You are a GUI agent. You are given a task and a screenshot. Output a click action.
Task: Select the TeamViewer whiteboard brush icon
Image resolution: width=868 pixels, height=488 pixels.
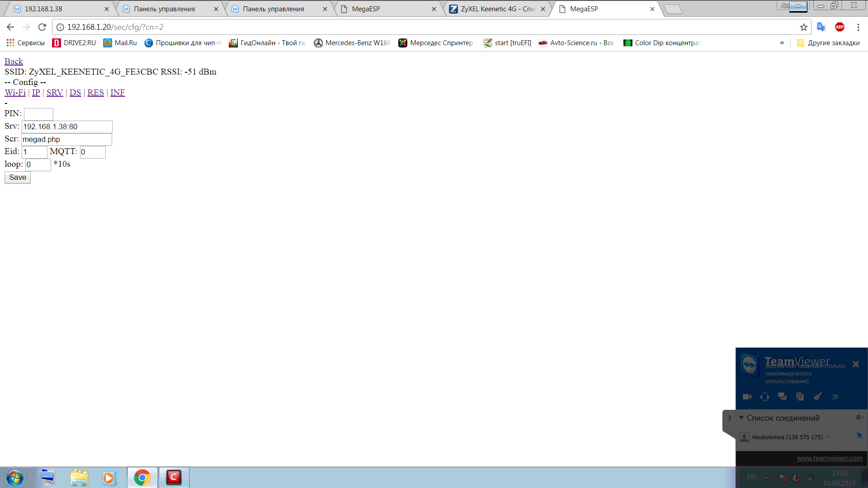pos(818,396)
